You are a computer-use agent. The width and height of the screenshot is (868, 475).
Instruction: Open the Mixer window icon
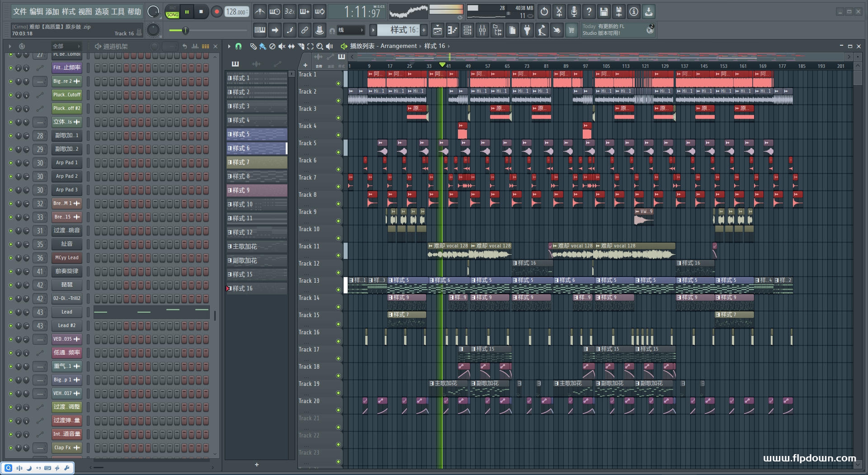point(482,30)
